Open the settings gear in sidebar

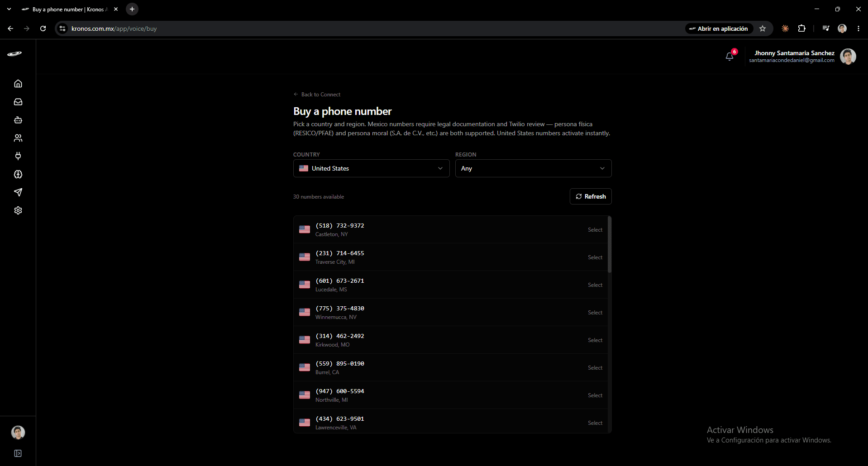click(x=18, y=210)
